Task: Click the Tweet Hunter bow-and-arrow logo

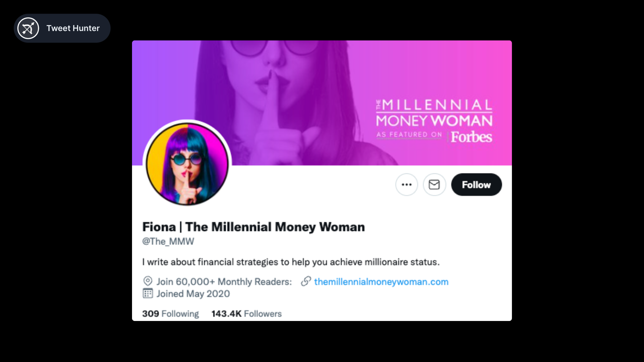Action: click(28, 28)
